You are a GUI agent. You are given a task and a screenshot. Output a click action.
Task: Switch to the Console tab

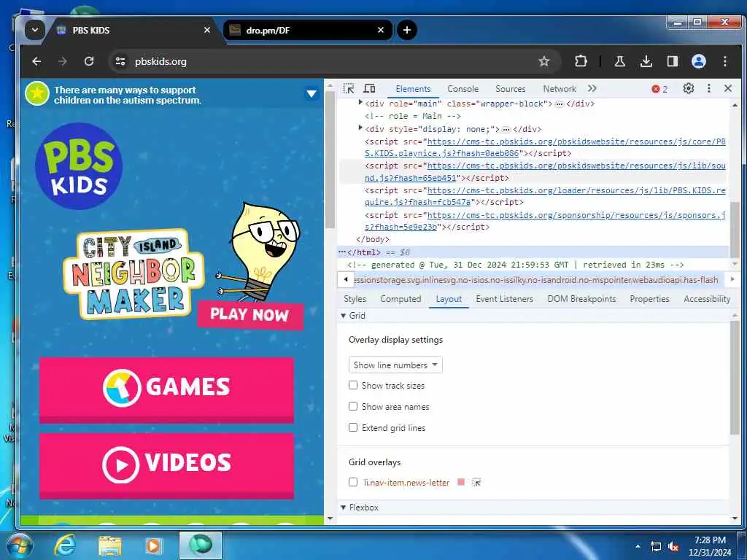tap(462, 89)
